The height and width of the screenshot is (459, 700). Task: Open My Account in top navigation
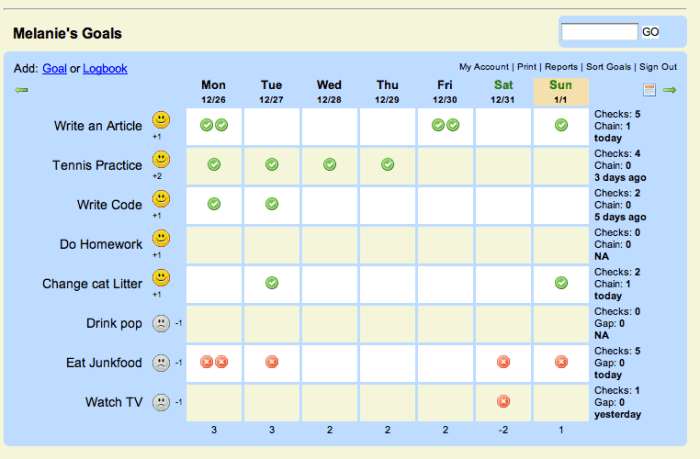[x=484, y=67]
